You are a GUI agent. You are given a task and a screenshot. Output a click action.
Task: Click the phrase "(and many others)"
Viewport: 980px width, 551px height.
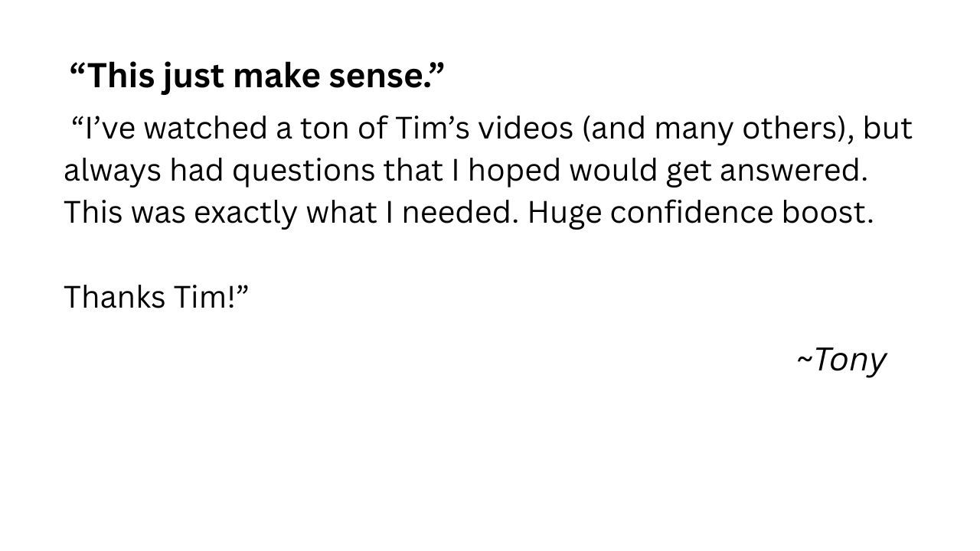719,129
